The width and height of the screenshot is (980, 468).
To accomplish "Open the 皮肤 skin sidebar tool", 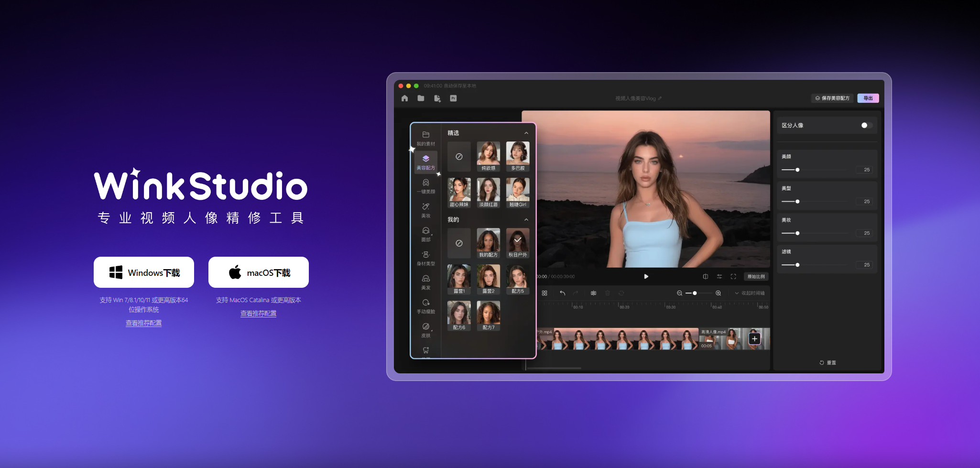I will click(x=425, y=330).
